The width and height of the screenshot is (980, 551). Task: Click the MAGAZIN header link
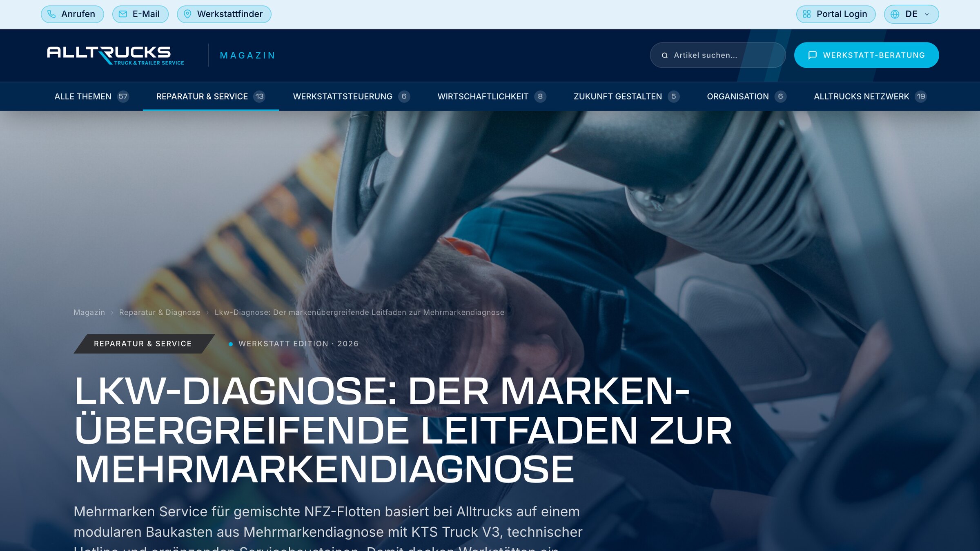pyautogui.click(x=247, y=56)
